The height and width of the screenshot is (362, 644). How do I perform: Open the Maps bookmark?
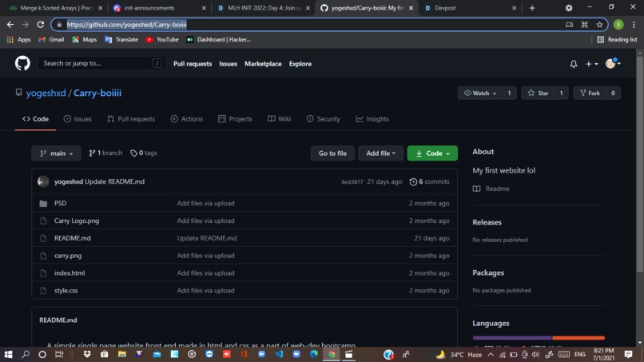coord(85,39)
